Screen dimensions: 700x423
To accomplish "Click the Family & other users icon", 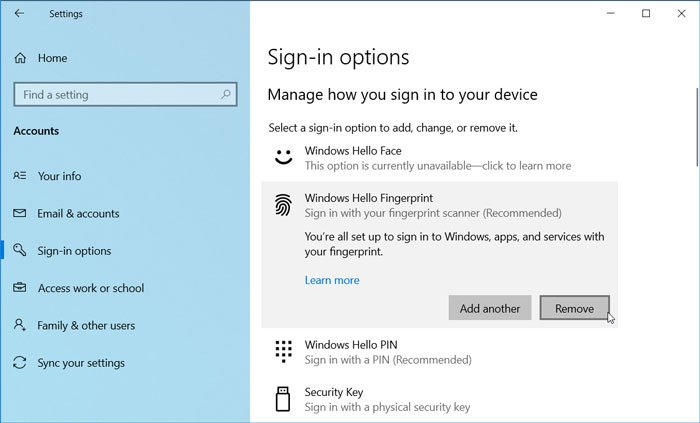I will click(x=20, y=325).
